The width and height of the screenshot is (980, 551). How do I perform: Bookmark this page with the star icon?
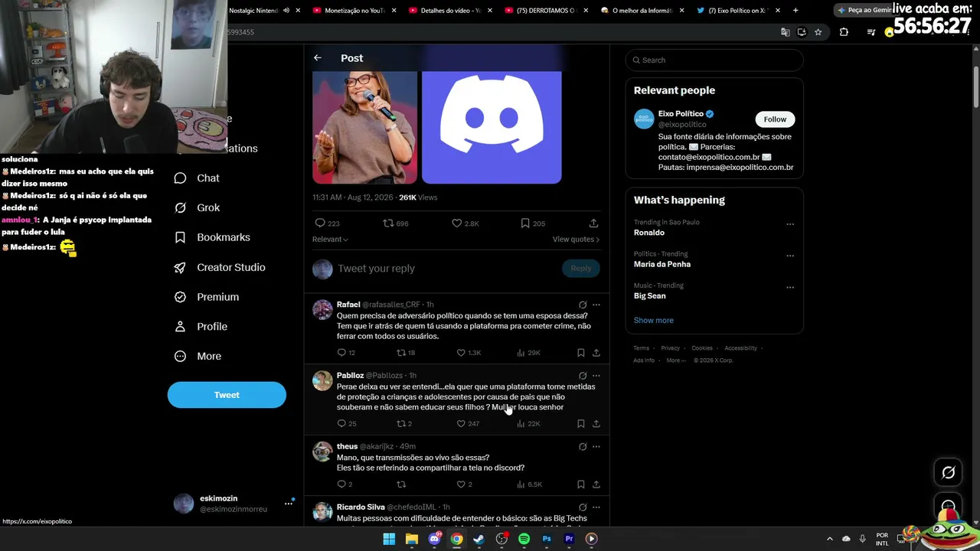coord(818,32)
